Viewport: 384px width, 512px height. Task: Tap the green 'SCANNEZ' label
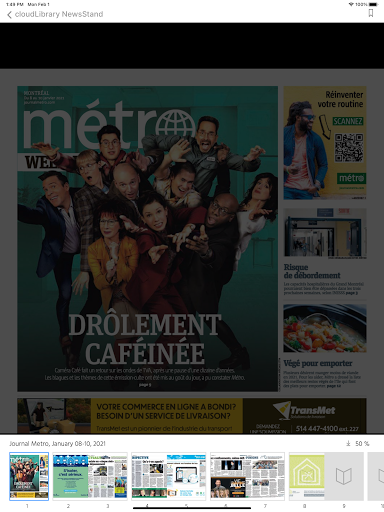[x=348, y=121]
